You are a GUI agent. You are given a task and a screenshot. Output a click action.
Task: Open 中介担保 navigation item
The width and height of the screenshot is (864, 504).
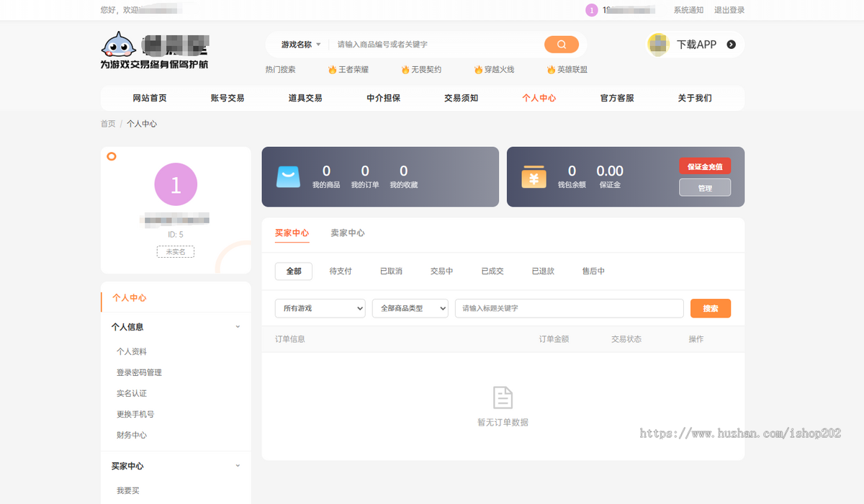tap(384, 98)
